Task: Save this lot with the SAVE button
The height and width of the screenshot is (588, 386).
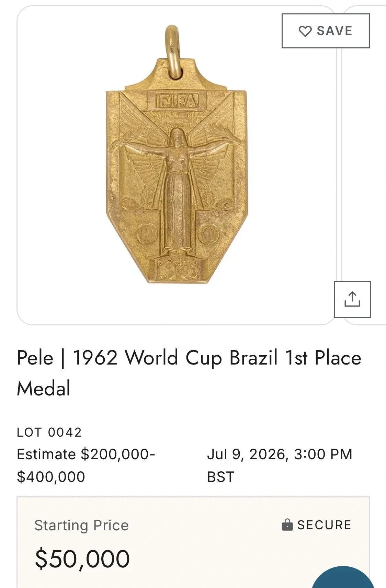Action: (326, 31)
